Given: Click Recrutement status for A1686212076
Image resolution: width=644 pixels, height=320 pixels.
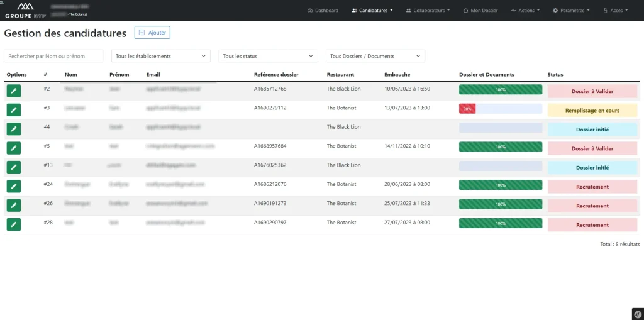Looking at the screenshot, I should click(592, 187).
